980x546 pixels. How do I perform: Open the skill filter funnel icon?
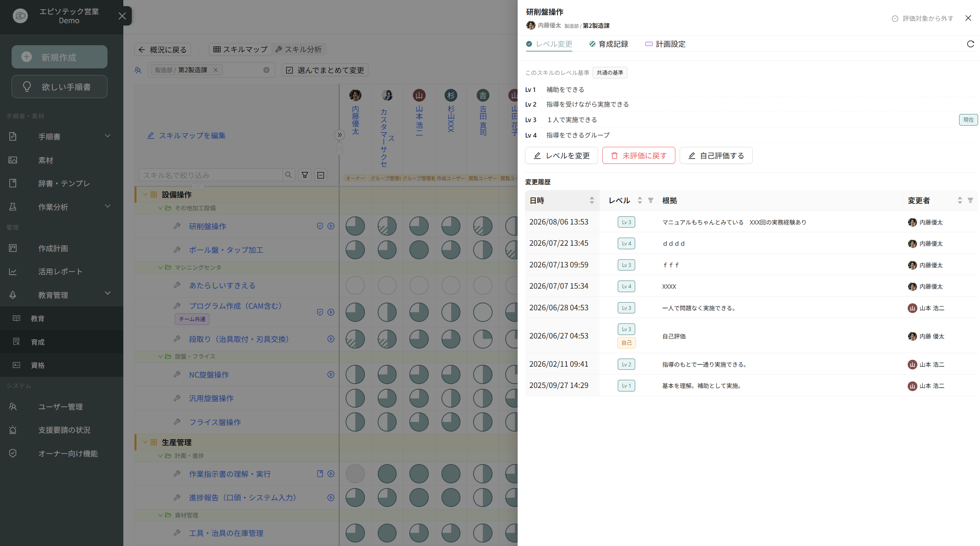click(305, 175)
